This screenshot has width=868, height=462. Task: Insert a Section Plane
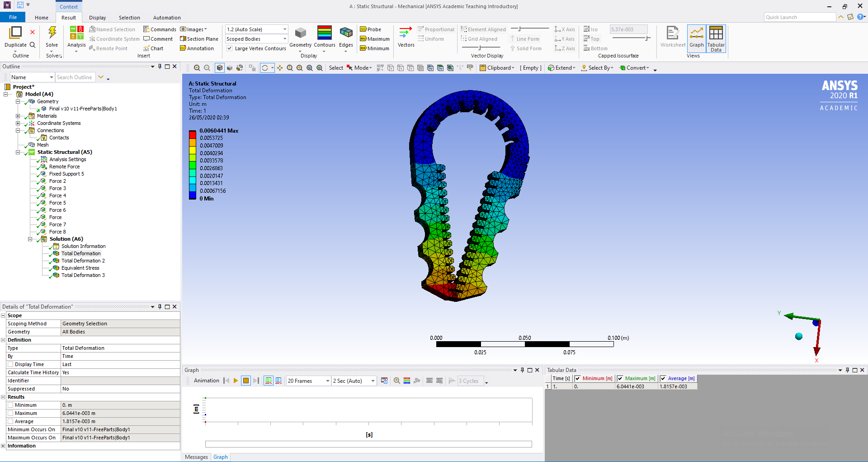pos(199,39)
